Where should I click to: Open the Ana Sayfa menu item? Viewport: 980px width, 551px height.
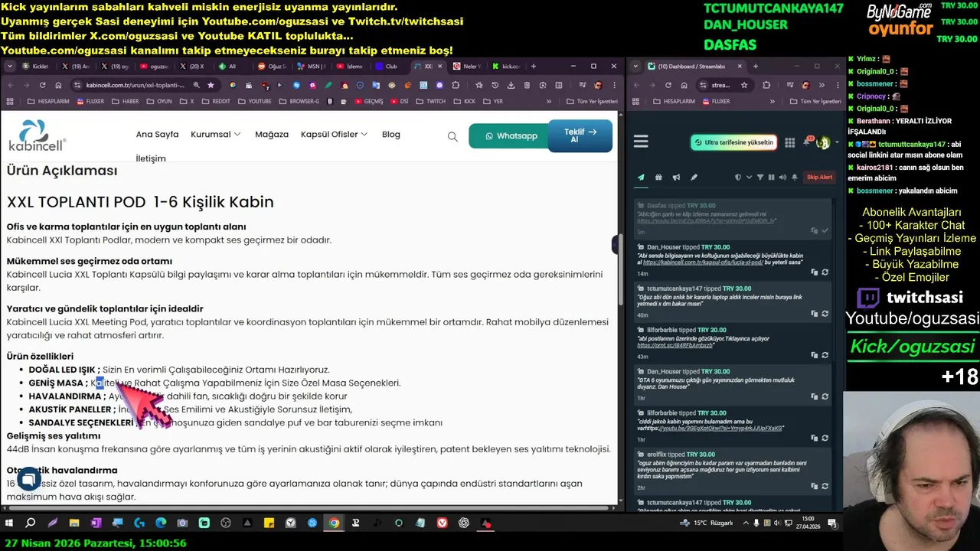pyautogui.click(x=157, y=134)
